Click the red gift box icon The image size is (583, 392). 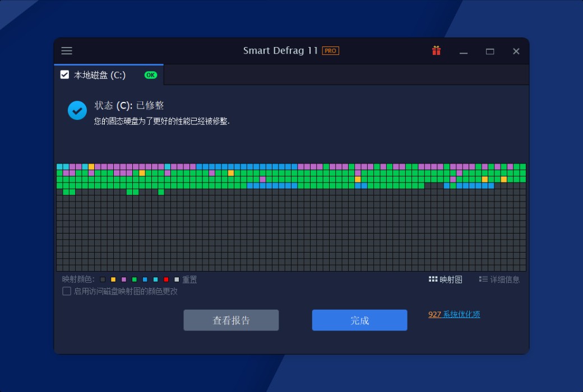point(436,50)
